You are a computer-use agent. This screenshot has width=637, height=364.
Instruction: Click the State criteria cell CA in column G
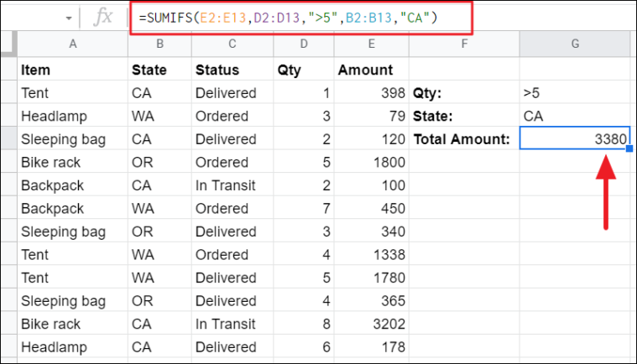pos(575,116)
